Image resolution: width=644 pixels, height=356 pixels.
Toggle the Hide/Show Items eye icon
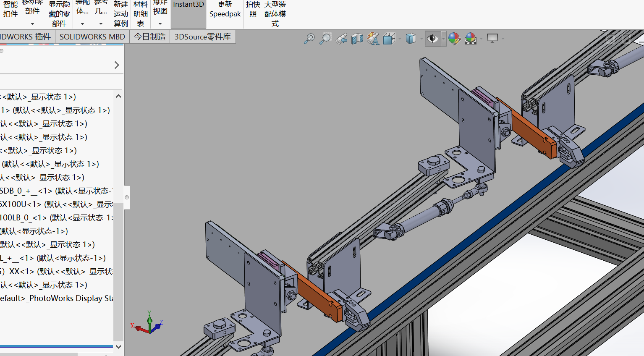(x=432, y=39)
